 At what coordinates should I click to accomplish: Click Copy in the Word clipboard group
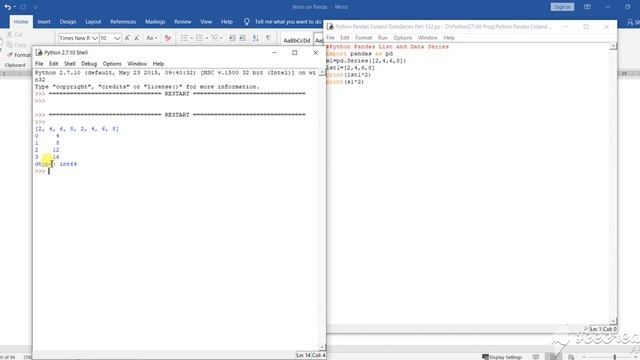click(x=17, y=44)
